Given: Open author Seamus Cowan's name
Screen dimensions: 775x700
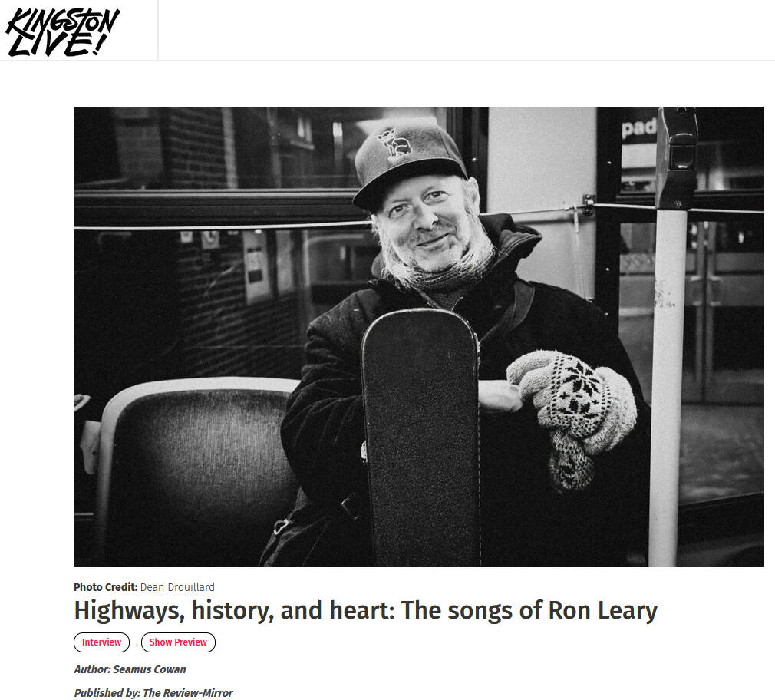Looking at the screenshot, I should click(150, 669).
